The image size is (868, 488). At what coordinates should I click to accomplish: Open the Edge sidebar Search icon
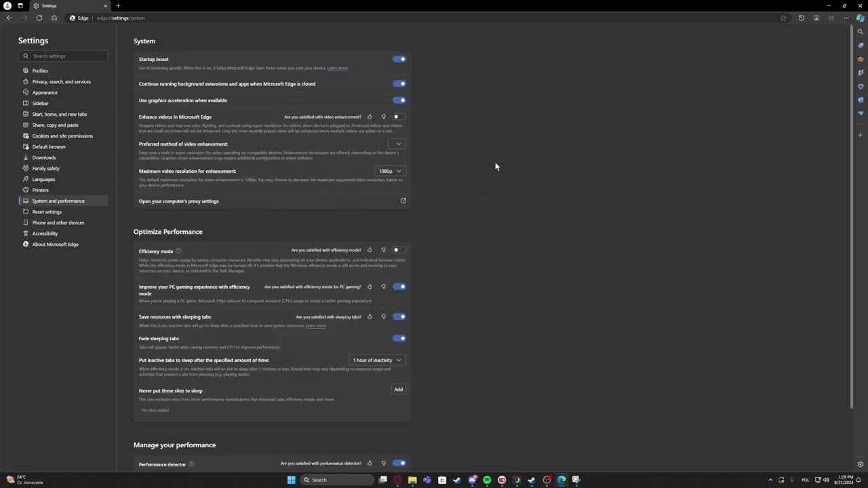(860, 32)
